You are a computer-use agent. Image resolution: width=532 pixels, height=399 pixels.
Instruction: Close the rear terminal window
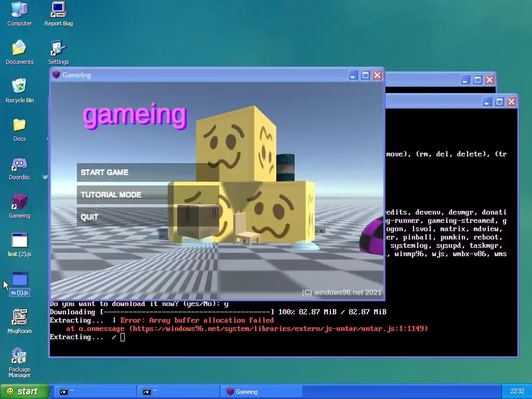coord(489,79)
